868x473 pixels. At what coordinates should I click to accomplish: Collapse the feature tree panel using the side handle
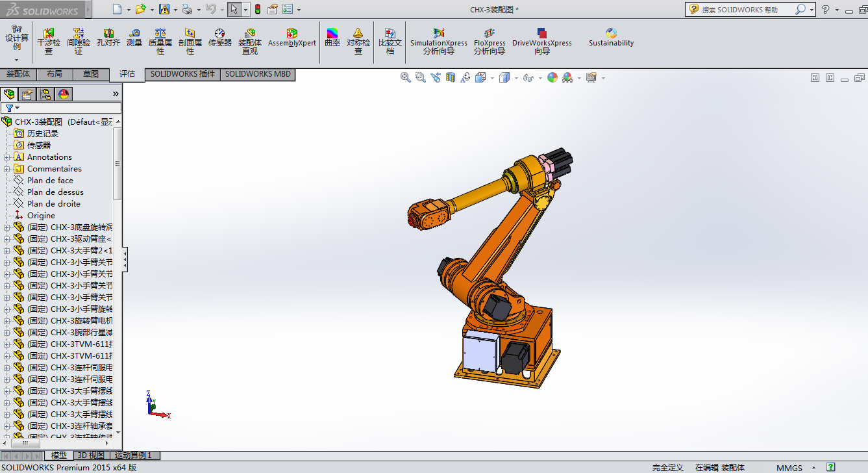point(125,260)
